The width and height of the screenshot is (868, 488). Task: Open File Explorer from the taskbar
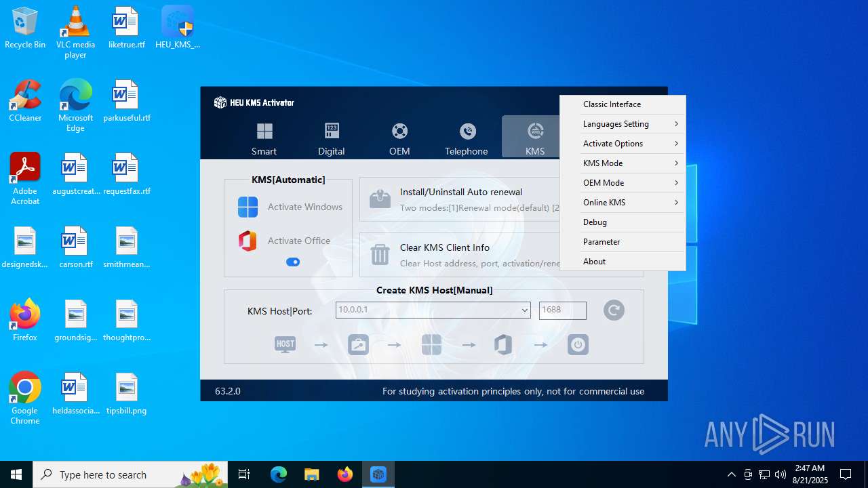(312, 474)
